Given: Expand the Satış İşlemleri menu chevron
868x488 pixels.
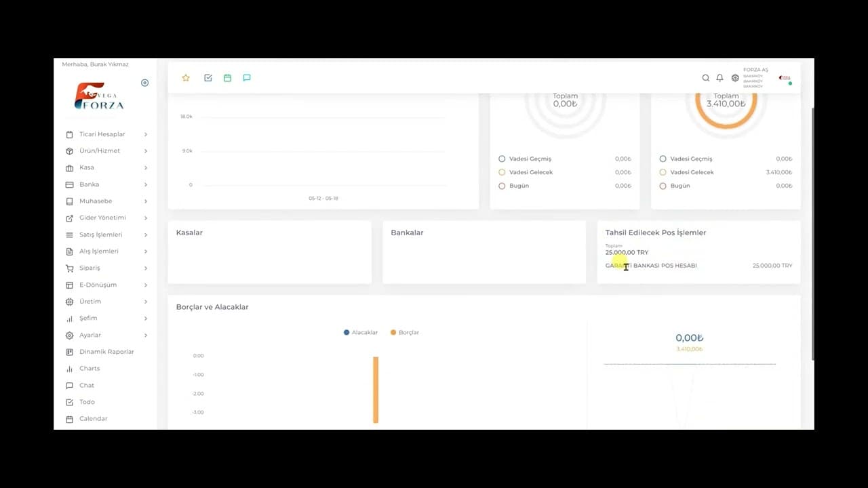Looking at the screenshot, I should tap(145, 235).
